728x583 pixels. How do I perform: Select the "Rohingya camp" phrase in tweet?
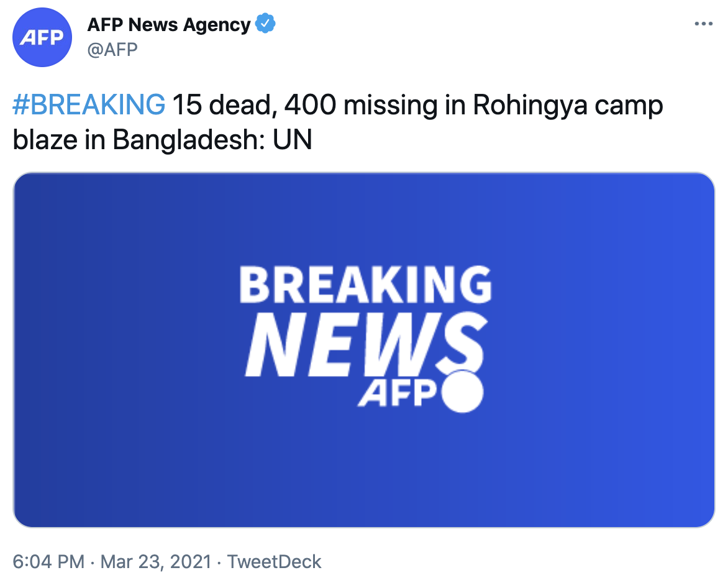(568, 106)
